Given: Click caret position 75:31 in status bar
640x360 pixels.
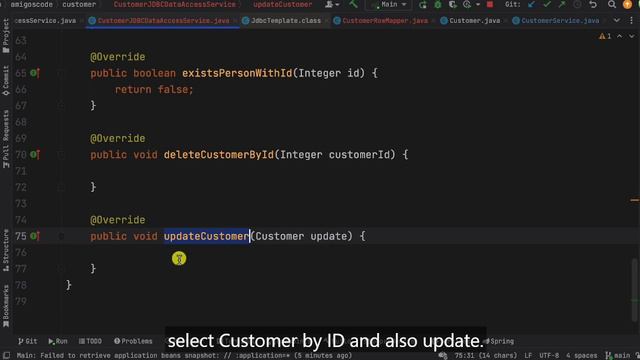Looking at the screenshot, I should (x=486, y=356).
